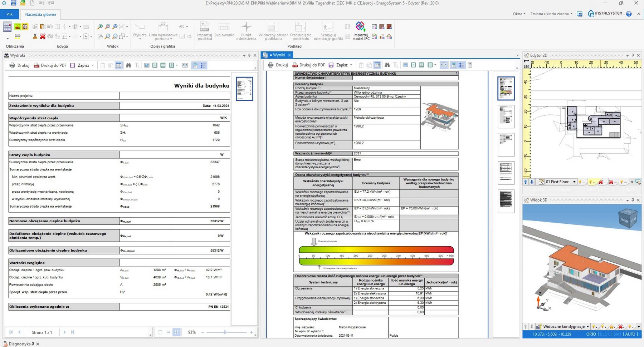Toggle BLOK mode in the status bar
This screenshot has width=644, height=347.
click(x=605, y=334)
